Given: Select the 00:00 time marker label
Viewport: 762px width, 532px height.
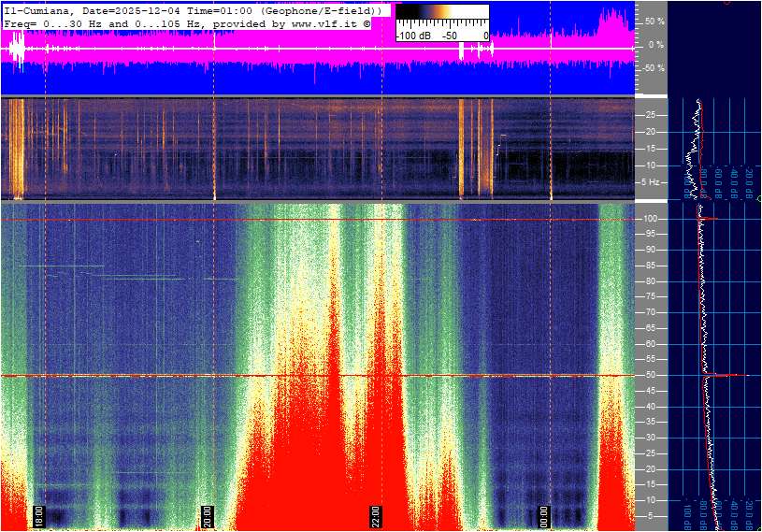Looking at the screenshot, I should pyautogui.click(x=543, y=516).
